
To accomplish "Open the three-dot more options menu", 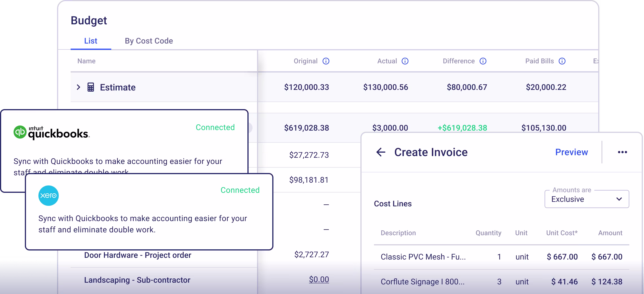I will point(622,152).
